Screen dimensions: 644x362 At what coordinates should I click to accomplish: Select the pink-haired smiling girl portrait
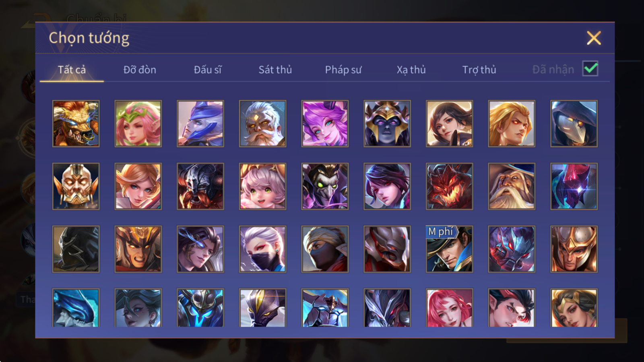pyautogui.click(x=449, y=308)
